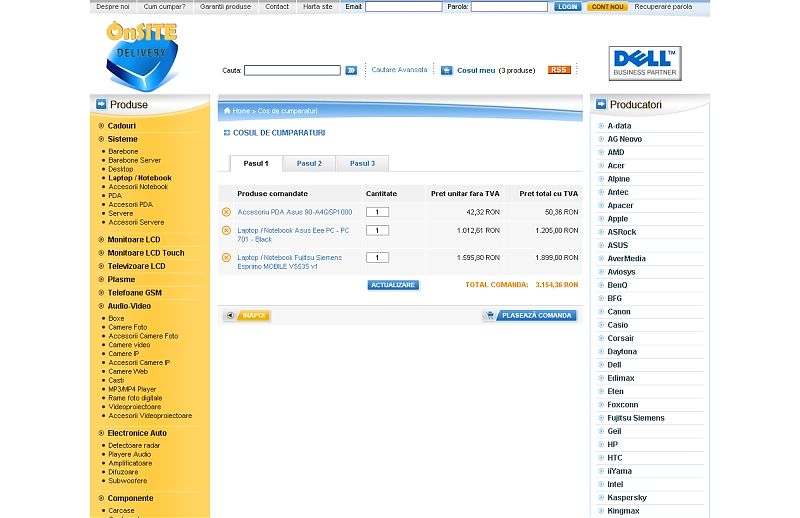The image size is (800, 518).
Task: Click the Home icon in breadcrumb
Action: point(227,111)
